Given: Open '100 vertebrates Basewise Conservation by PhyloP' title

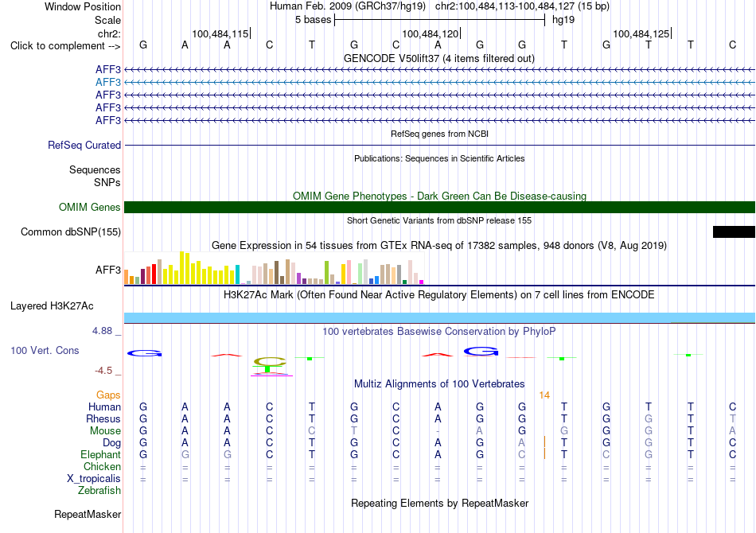Looking at the screenshot, I should click(439, 331).
